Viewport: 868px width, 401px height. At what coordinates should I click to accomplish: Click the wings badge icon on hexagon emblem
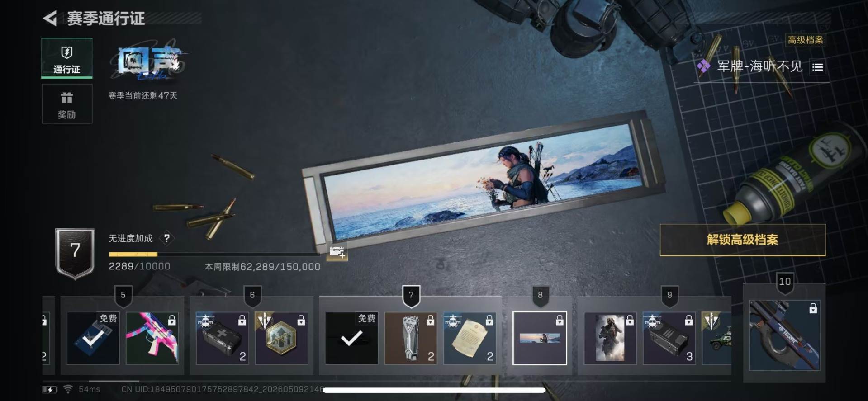[x=265, y=321]
